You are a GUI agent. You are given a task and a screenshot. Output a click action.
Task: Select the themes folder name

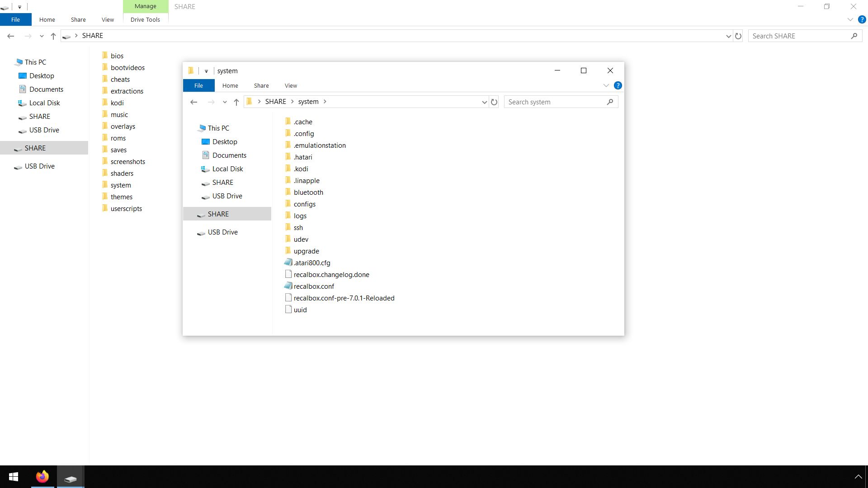[122, 197]
